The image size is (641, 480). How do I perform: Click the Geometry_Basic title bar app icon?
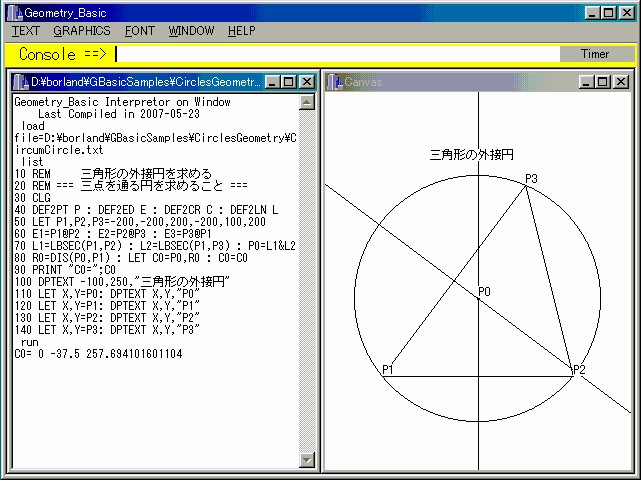(15, 13)
